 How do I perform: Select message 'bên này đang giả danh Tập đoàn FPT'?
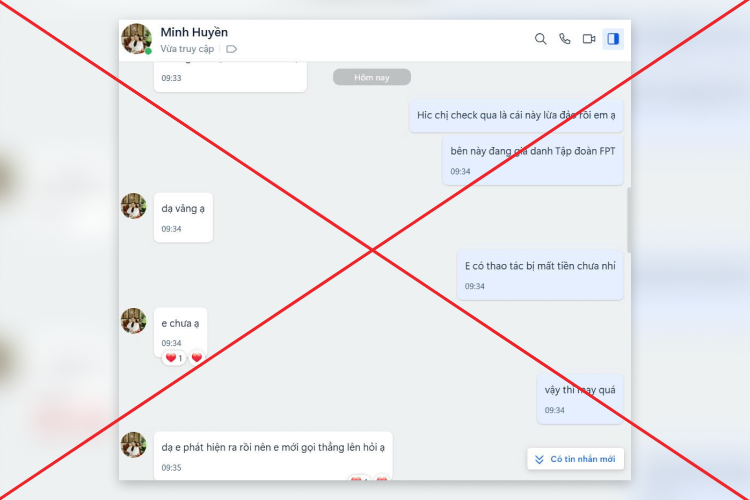click(533, 160)
